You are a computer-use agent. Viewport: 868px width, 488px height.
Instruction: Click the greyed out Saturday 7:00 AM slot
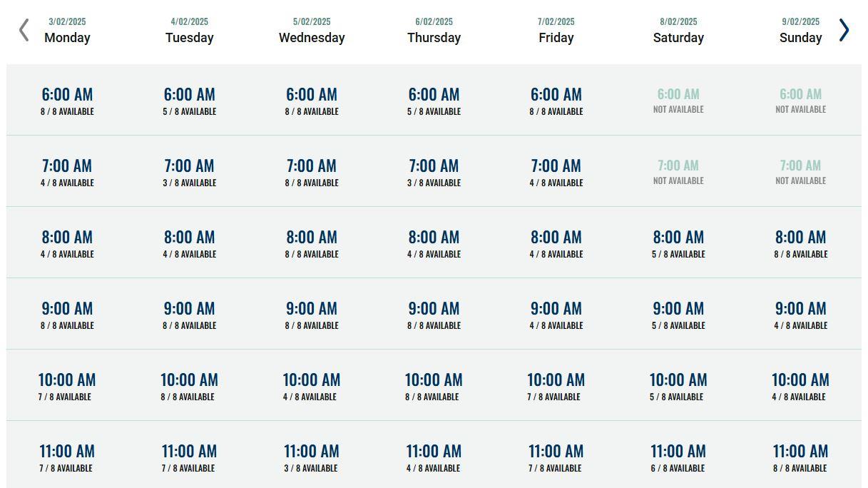pos(678,171)
